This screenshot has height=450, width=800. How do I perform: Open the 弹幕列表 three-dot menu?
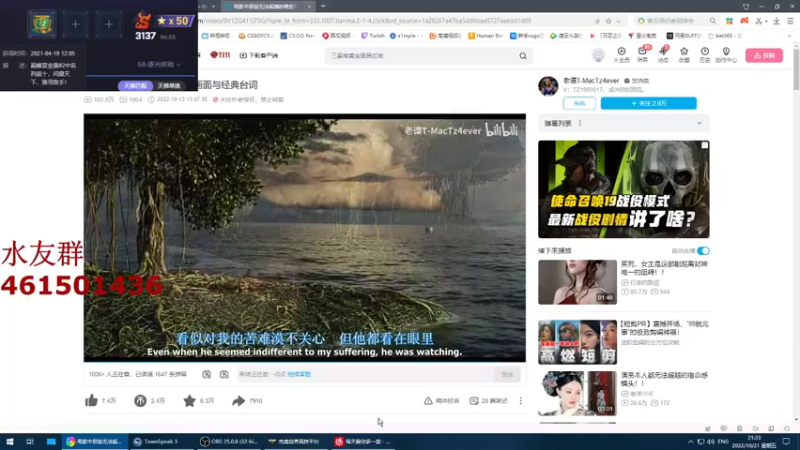[x=580, y=123]
